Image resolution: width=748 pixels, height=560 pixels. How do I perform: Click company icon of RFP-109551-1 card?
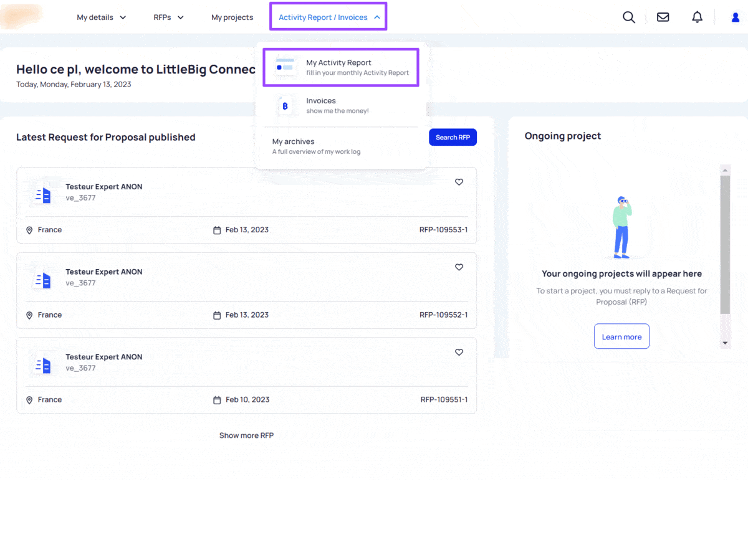click(x=42, y=366)
